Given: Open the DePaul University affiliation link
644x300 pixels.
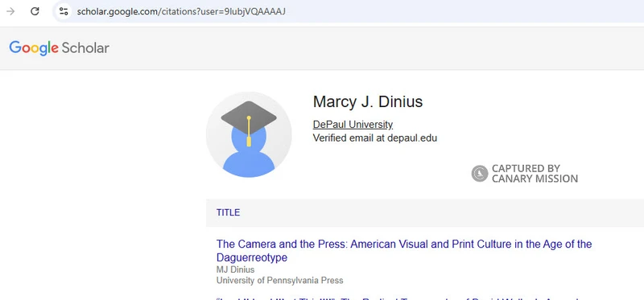Looking at the screenshot, I should [x=353, y=125].
